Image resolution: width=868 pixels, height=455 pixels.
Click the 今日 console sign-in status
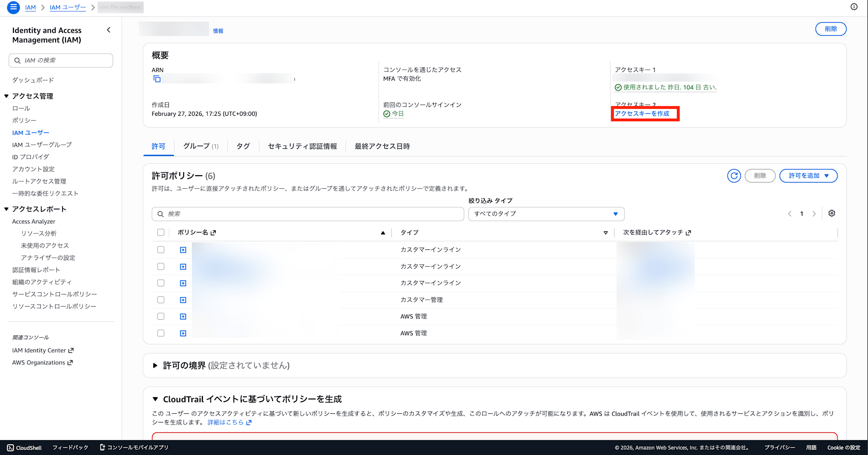394,114
